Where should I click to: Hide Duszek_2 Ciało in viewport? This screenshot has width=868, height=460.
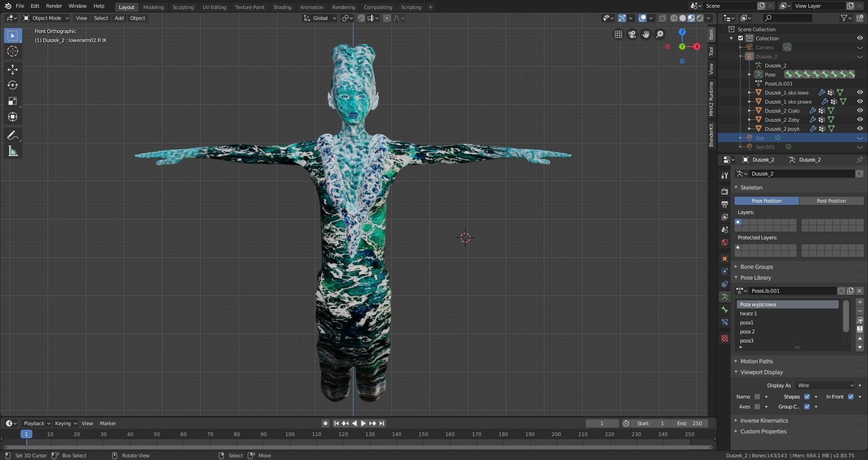click(x=860, y=111)
